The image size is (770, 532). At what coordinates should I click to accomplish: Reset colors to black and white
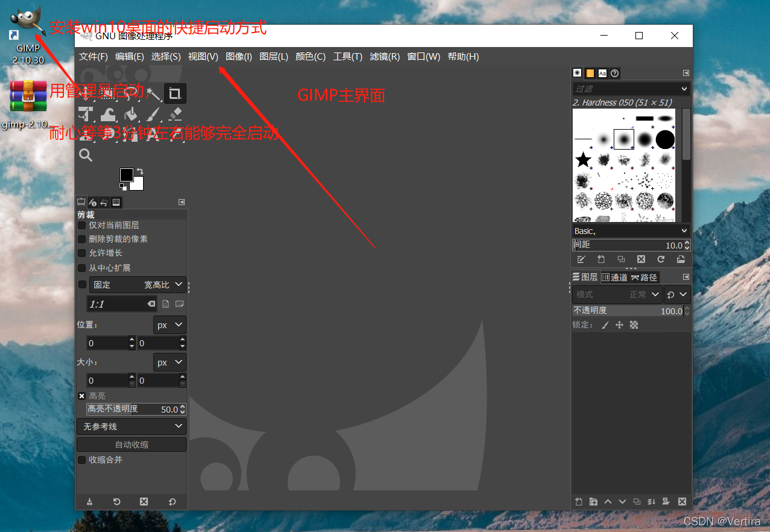click(x=124, y=187)
